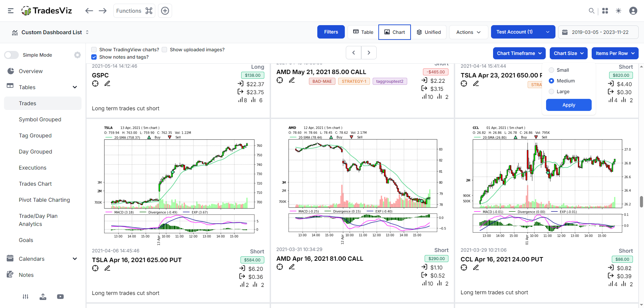Edit GSPC trade with pencil icon
Screen dimensions: 644x308
click(107, 83)
